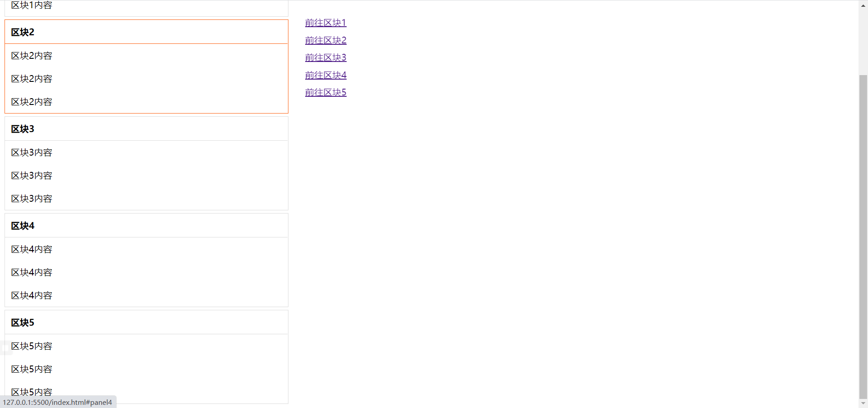The width and height of the screenshot is (868, 408).
Task: Click the scrollbar's down arrow
Action: click(x=863, y=403)
